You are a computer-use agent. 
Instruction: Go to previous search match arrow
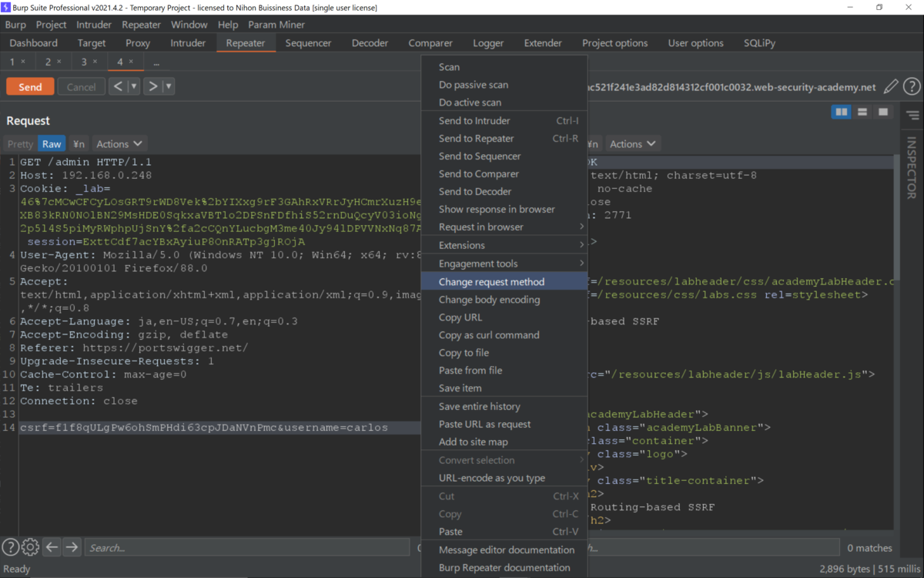coord(52,547)
